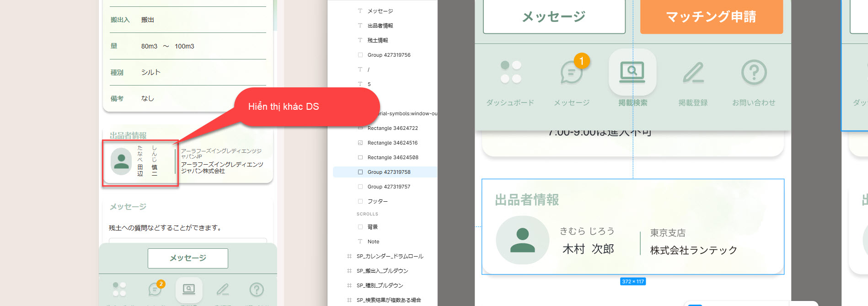Image resolution: width=868 pixels, height=306 pixels.
Task: Select the Note text layer
Action: [373, 242]
